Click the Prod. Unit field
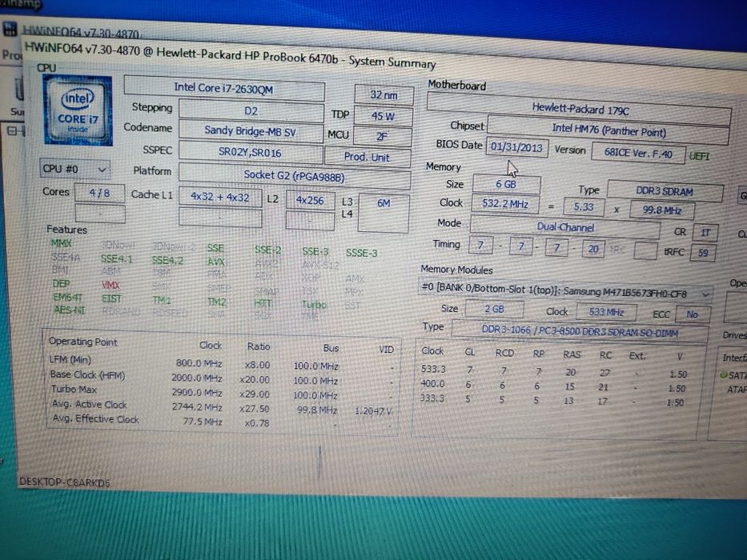The image size is (747, 560). tap(367, 157)
